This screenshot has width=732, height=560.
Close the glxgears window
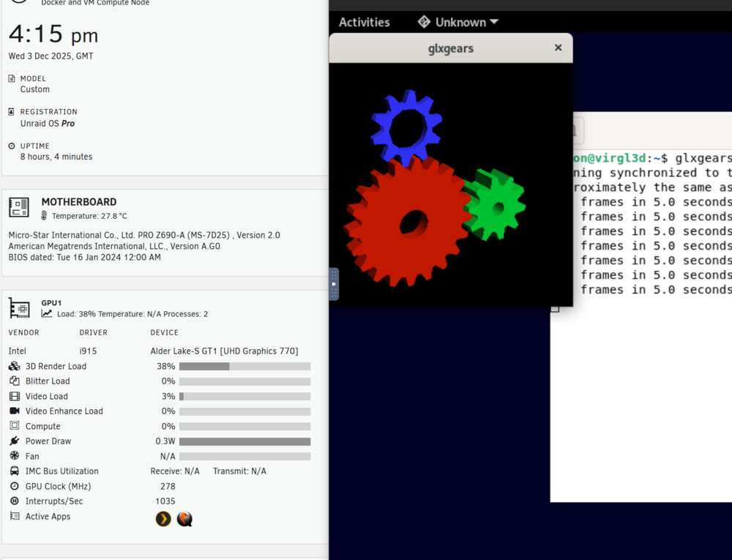coord(558,48)
